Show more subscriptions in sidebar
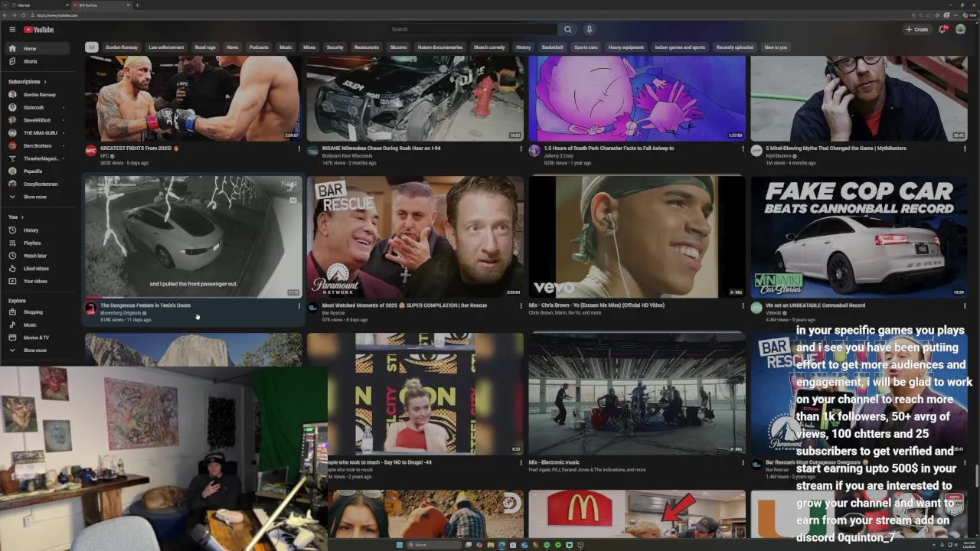980x551 pixels. click(38, 197)
